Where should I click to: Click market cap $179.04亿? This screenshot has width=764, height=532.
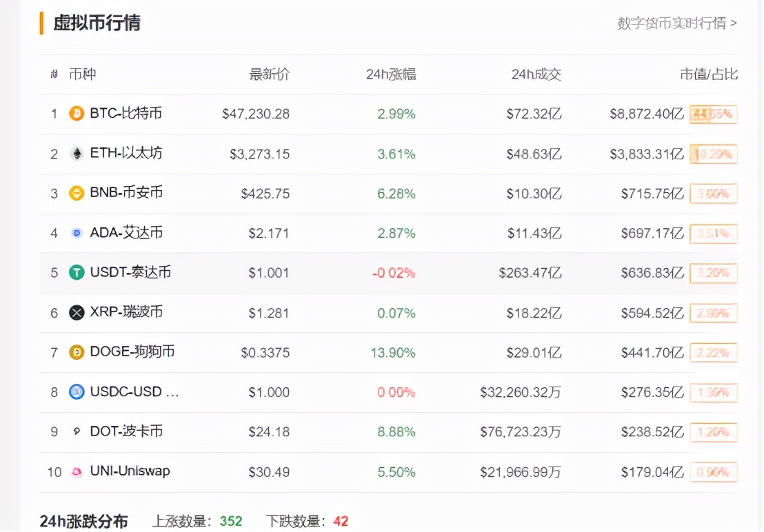click(652, 472)
